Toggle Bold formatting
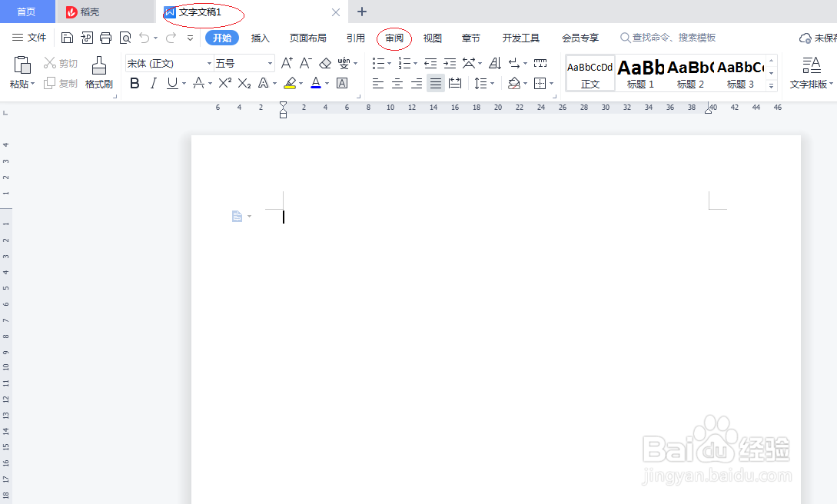Viewport: 837px width, 504px height. point(135,83)
